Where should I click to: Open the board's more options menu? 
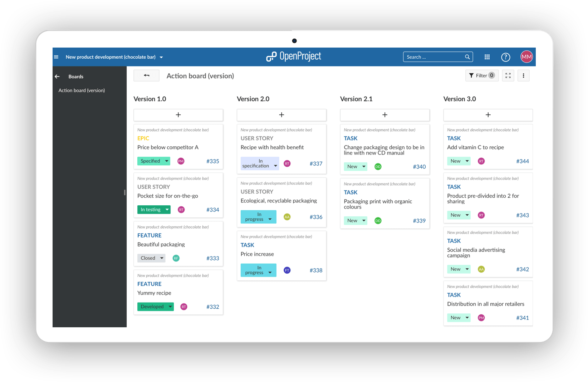523,75
